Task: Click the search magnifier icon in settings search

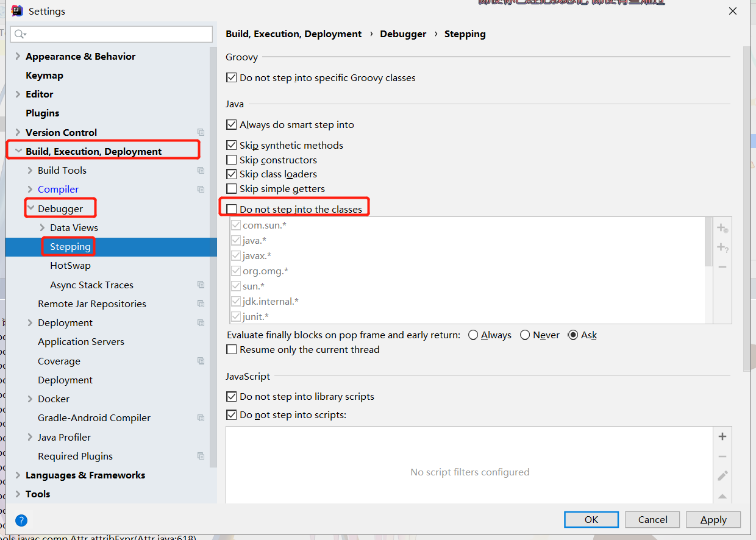Action: coord(20,34)
